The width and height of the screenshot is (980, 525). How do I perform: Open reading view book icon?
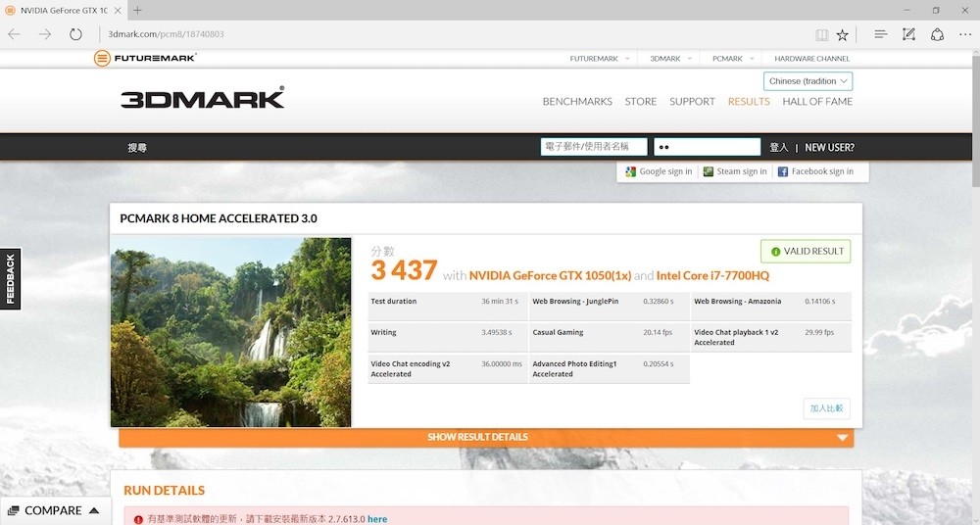(x=822, y=35)
